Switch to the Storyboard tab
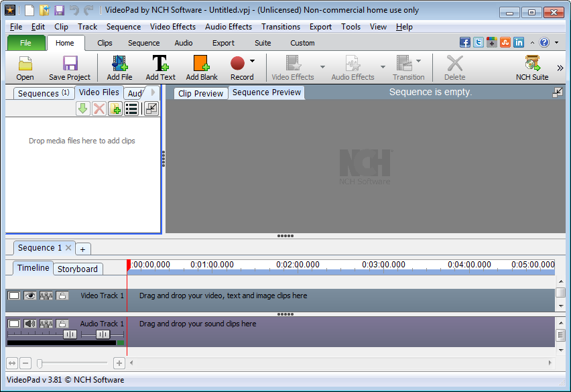The image size is (571, 392). click(78, 269)
